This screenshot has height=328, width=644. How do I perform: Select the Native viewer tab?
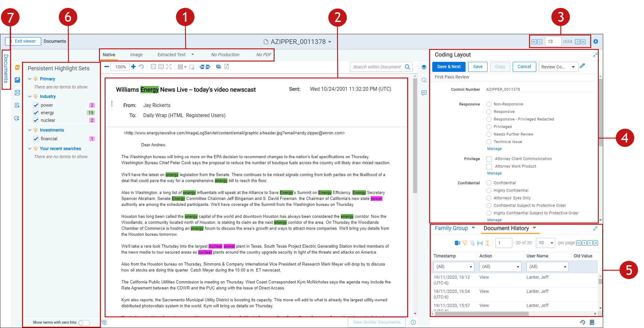point(109,55)
